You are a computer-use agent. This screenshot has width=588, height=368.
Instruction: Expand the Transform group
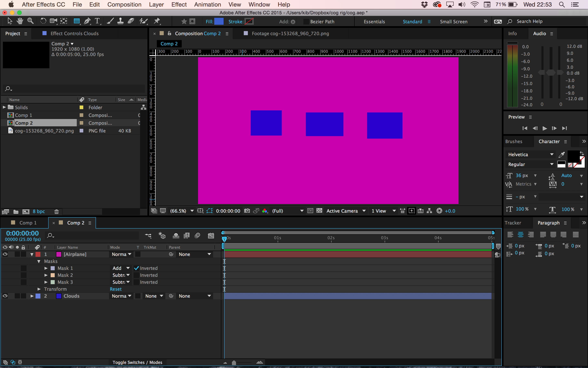pos(39,289)
